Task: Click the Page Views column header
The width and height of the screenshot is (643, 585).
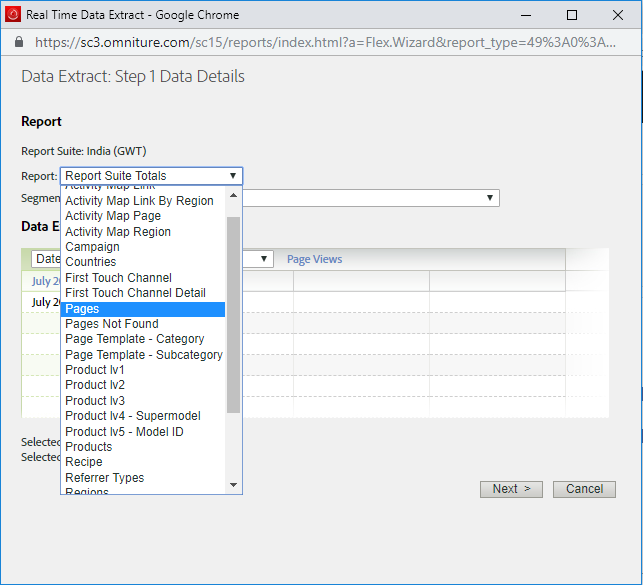Action: [314, 259]
